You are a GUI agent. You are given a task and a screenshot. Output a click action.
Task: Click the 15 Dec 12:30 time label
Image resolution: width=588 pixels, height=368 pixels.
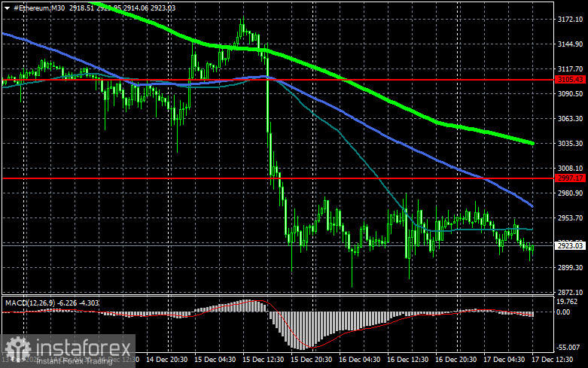point(263,360)
